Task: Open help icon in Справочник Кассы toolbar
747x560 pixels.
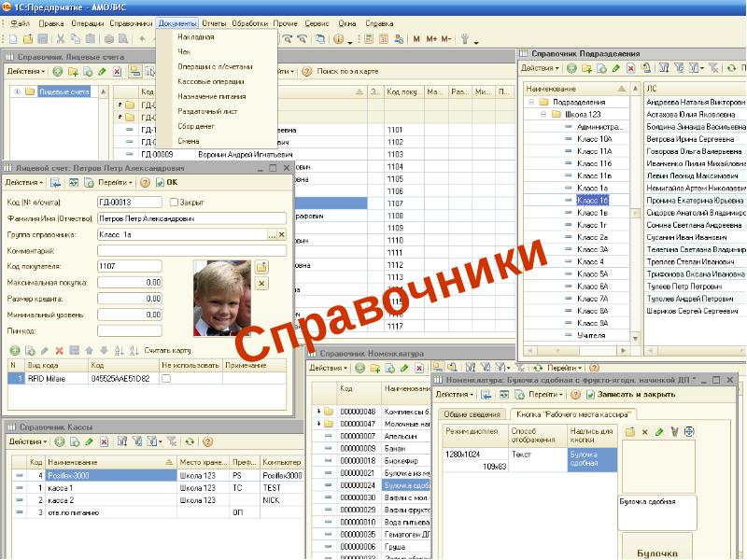Action: (x=207, y=441)
